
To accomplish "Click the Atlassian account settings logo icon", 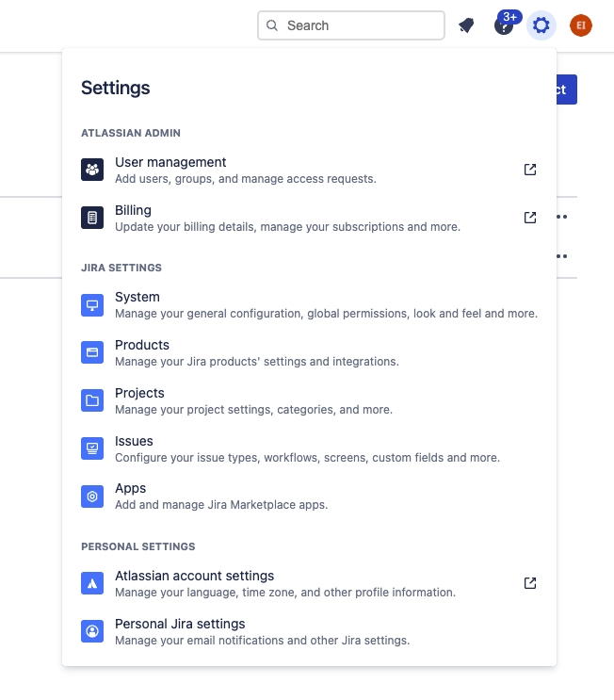I will click(x=92, y=583).
